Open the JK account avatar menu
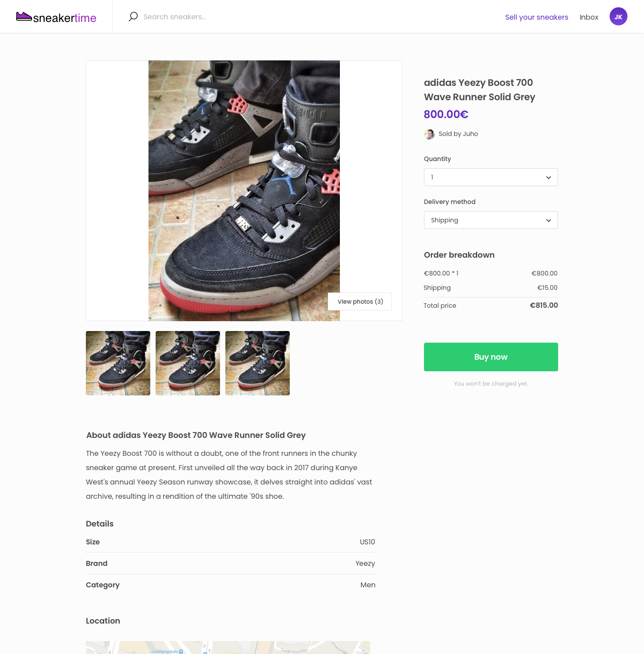Image resolution: width=644 pixels, height=654 pixels. coord(619,17)
